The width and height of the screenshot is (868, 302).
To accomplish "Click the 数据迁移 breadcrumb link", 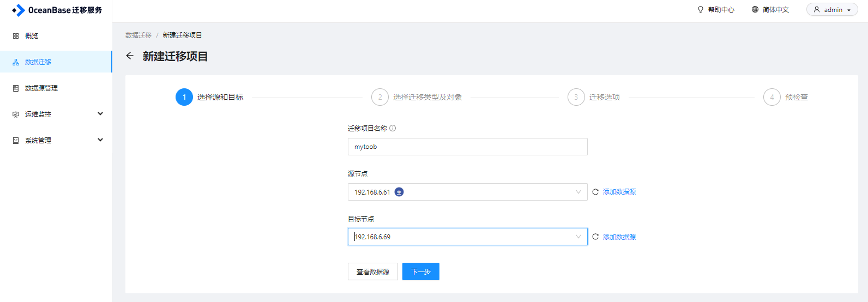I will [x=138, y=35].
